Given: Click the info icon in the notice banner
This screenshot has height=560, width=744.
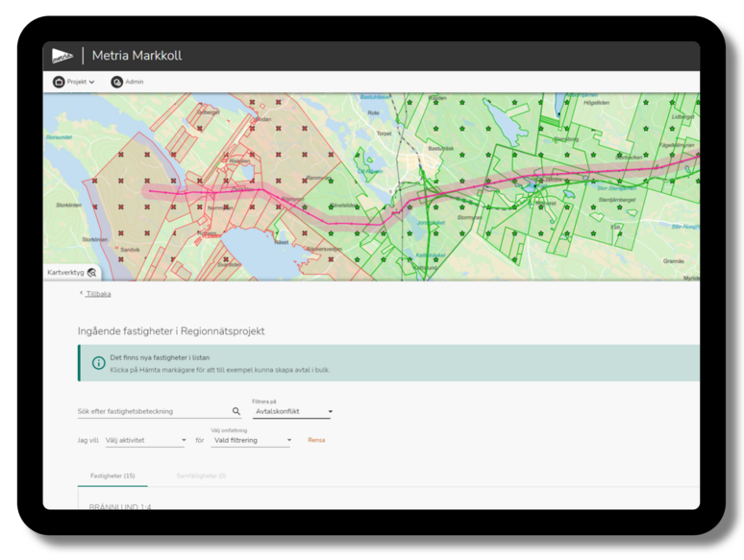Looking at the screenshot, I should pos(99,363).
